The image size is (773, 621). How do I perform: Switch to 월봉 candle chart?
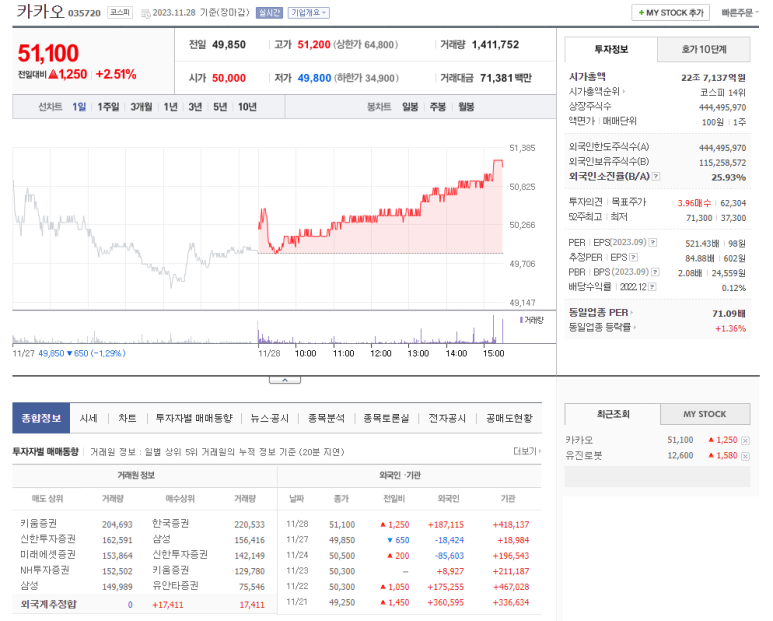tap(466, 107)
